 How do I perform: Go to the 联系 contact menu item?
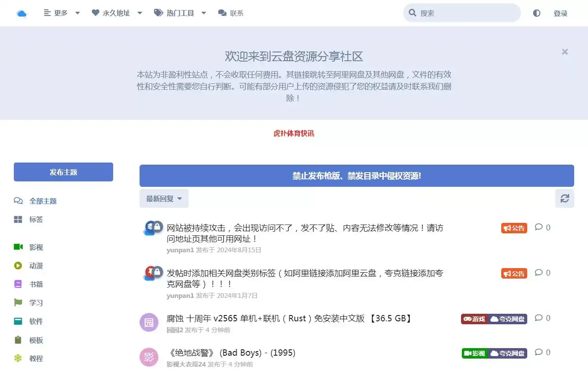(x=231, y=13)
